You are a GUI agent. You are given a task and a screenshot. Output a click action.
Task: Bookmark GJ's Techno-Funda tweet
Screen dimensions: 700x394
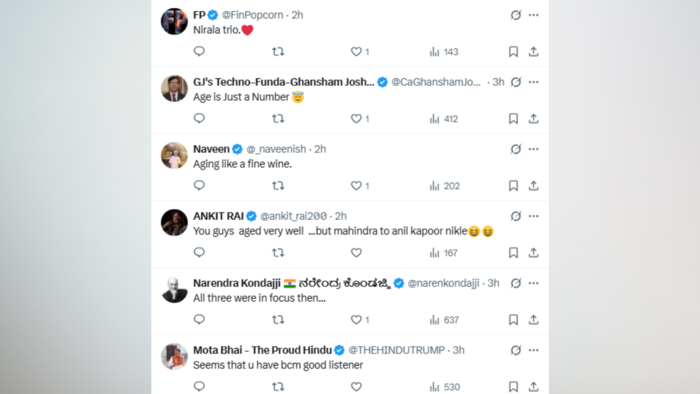tap(513, 119)
